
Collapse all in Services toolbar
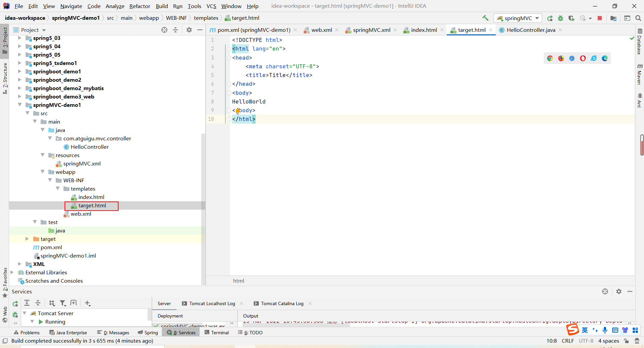[38, 303]
